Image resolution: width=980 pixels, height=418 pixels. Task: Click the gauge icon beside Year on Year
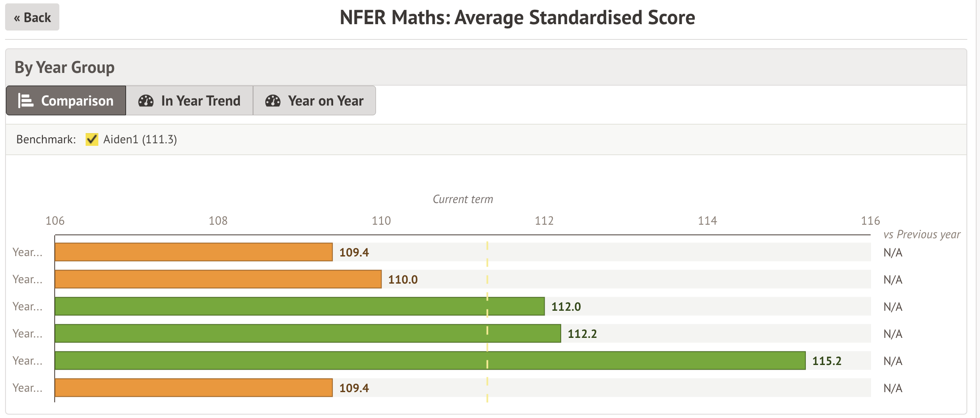[x=273, y=101]
